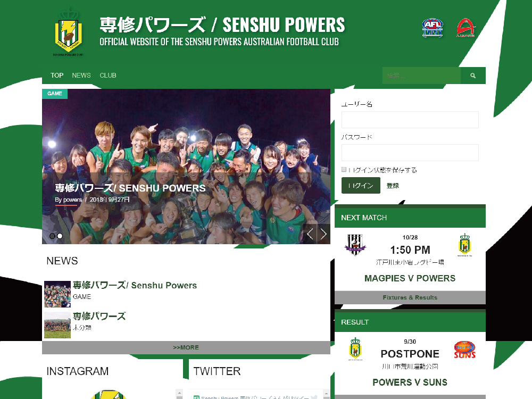Image resolution: width=532 pixels, height=399 pixels.
Task: Click the Magpies team logo in Next Match
Action: (355, 245)
